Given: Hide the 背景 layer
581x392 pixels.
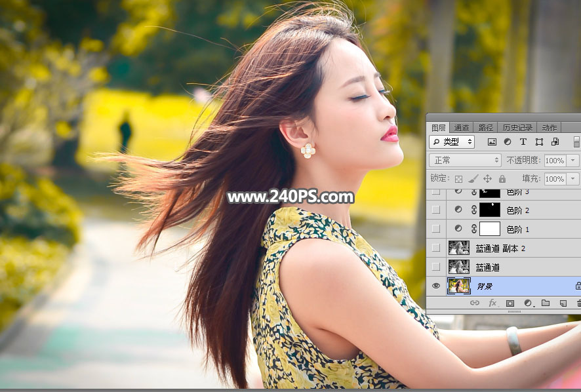Looking at the screenshot, I should (437, 285).
